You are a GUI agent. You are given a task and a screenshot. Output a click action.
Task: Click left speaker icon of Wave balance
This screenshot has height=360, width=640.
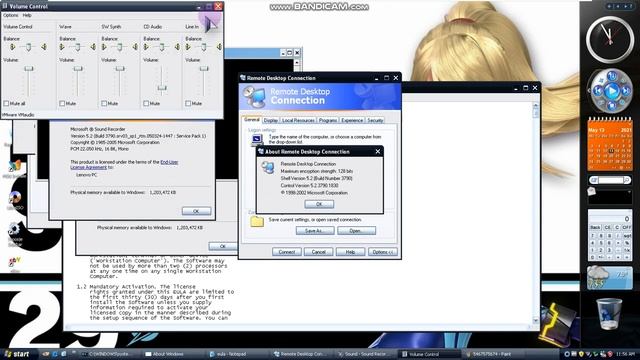[x=62, y=47]
